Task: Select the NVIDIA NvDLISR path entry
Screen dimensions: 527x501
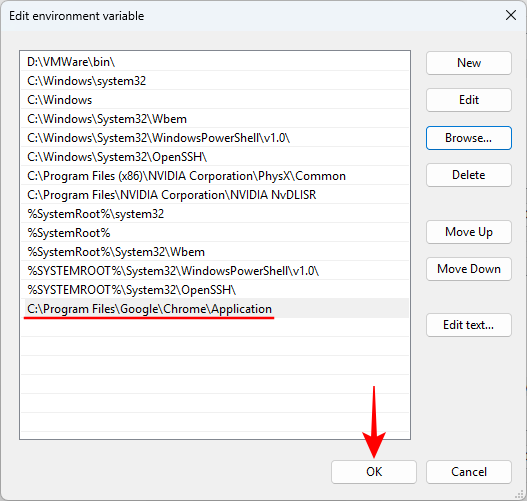Action: (x=215, y=195)
